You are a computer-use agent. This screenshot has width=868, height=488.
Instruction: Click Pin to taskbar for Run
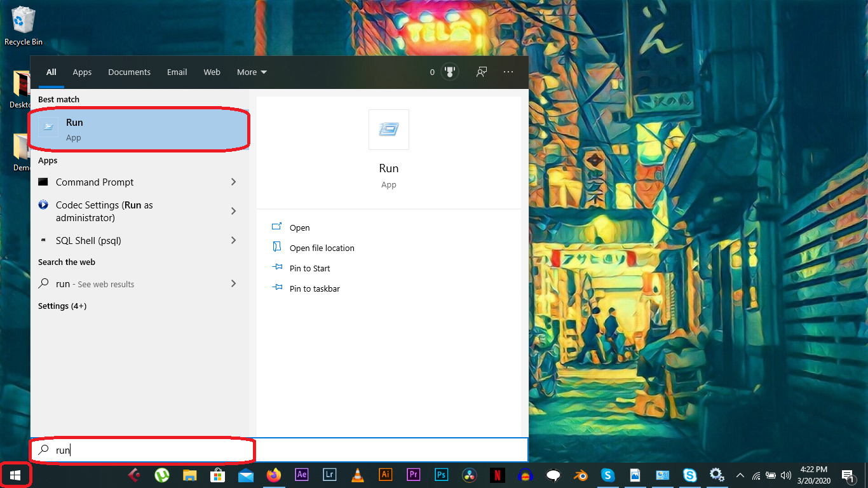coord(315,288)
